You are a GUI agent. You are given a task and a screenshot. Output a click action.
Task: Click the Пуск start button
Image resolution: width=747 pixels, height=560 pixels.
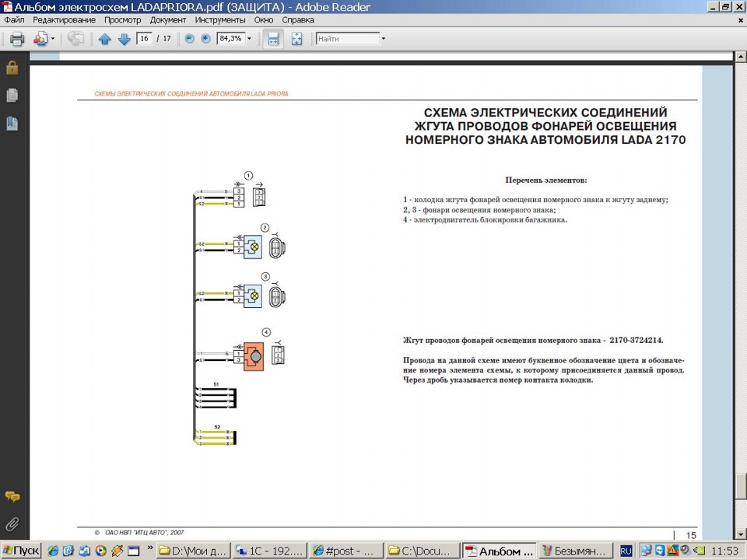click(x=20, y=551)
